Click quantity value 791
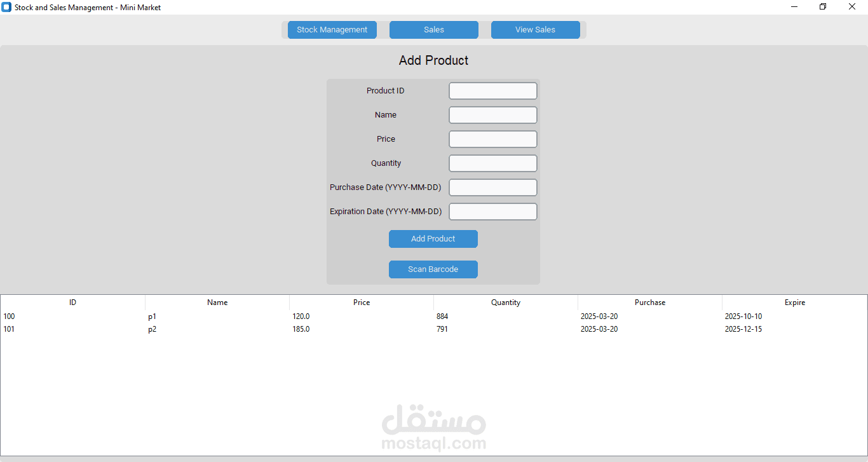Viewport: 868px width, 462px height. click(442, 329)
